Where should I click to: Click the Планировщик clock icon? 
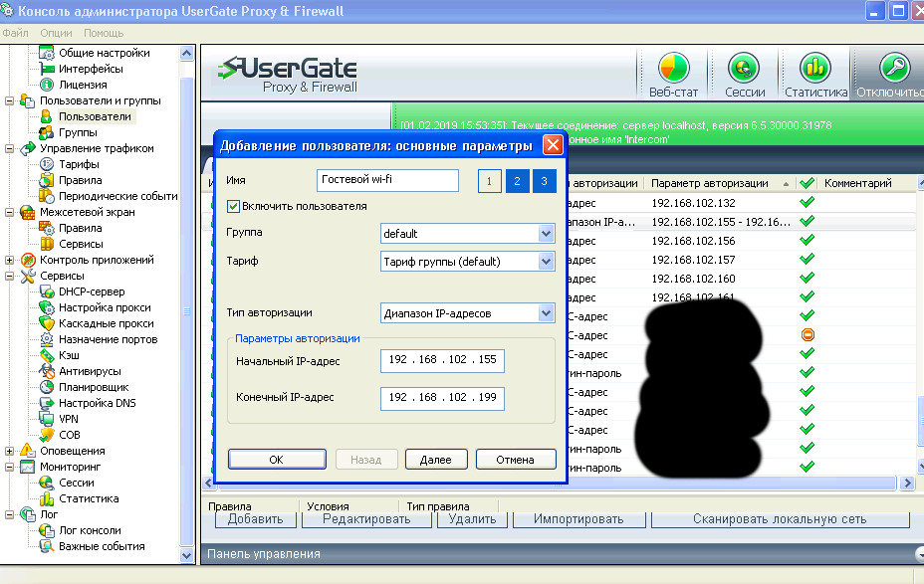(47, 387)
